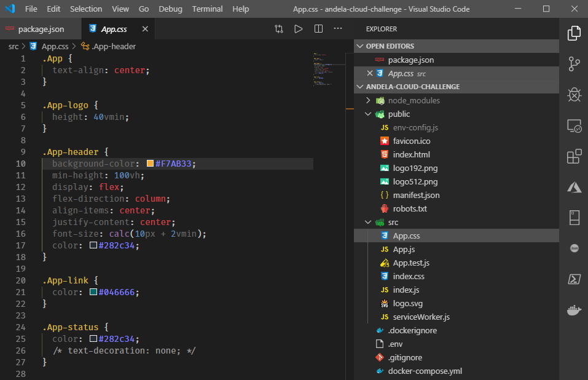Click the text-align property on line 2

(x=78, y=70)
